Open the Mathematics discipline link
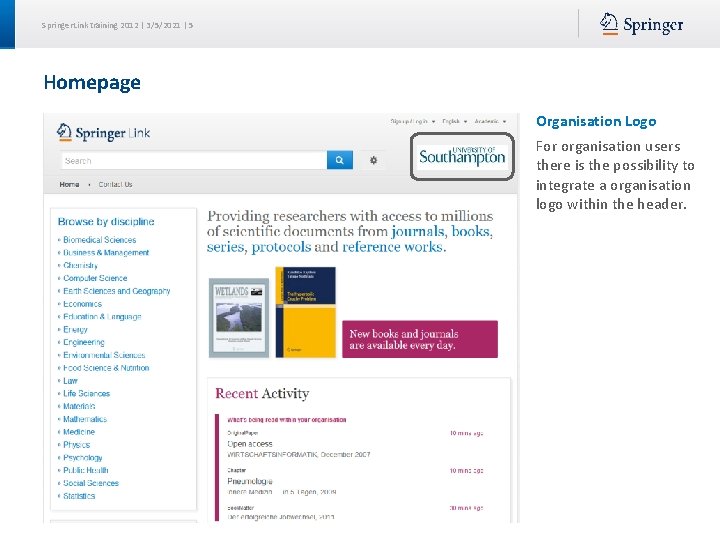The width and height of the screenshot is (720, 540). coord(85,419)
